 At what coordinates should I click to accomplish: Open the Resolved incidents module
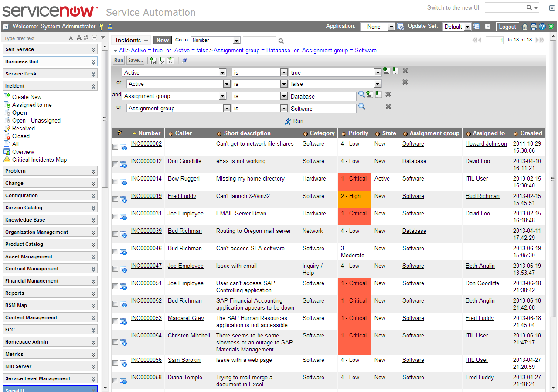tap(24, 128)
